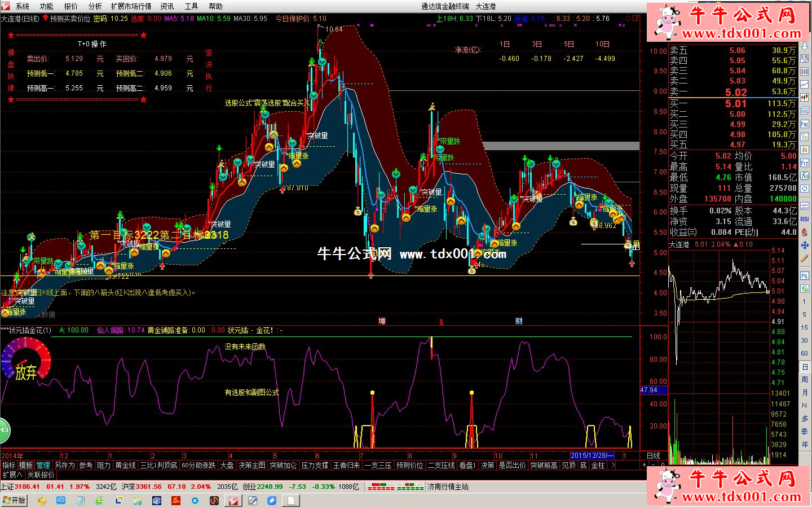The image size is (812, 508).
Task: Click the green refresh icon in right toolbar
Action: (805, 289)
